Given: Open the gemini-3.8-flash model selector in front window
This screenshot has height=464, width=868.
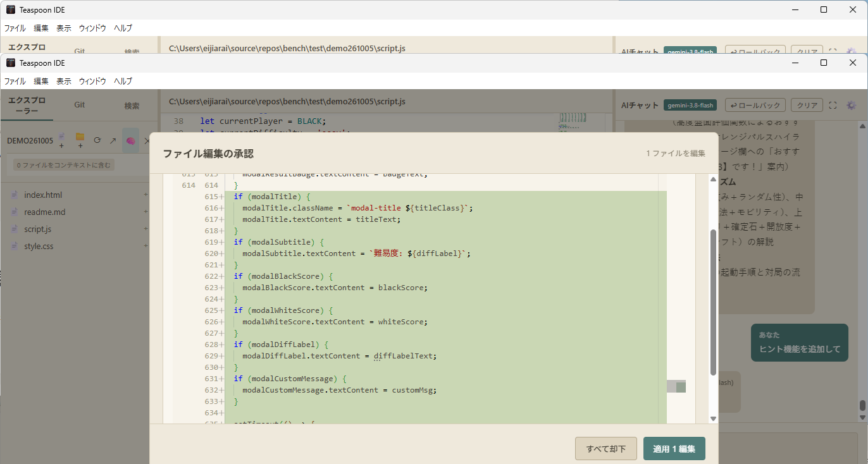Looking at the screenshot, I should point(690,106).
